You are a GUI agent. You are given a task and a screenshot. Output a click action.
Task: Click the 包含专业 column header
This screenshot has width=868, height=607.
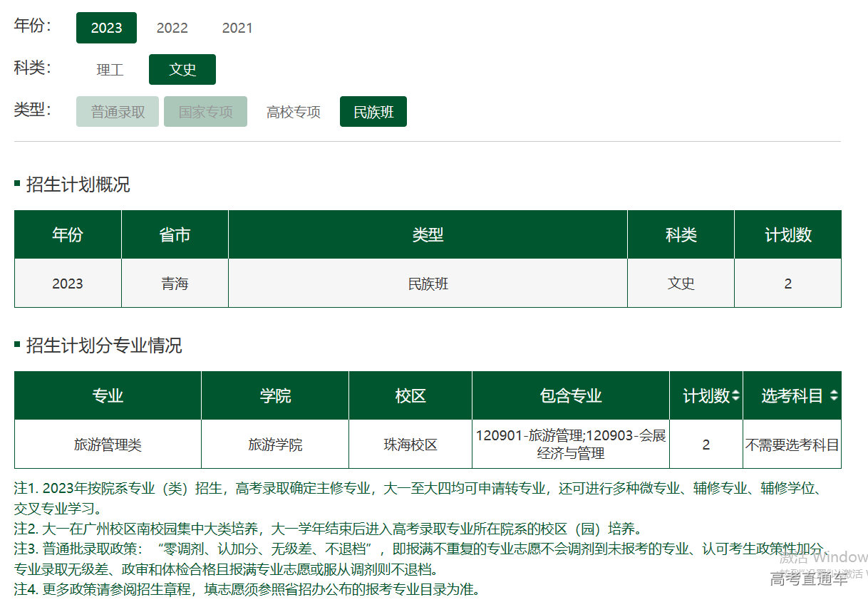point(571,395)
